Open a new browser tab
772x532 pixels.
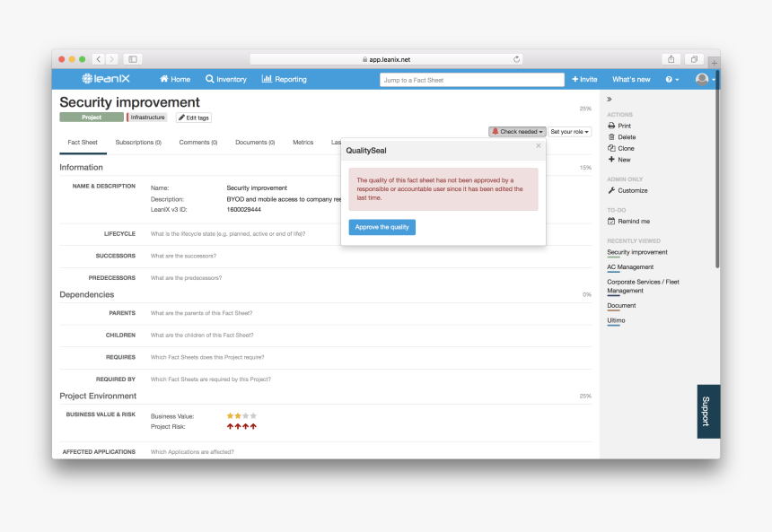(714, 63)
